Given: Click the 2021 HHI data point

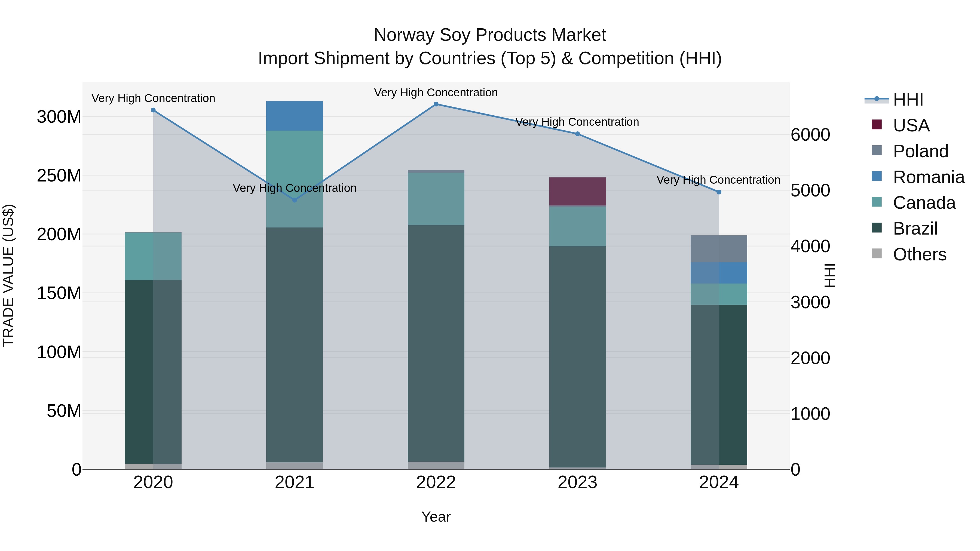Looking at the screenshot, I should pos(295,200).
